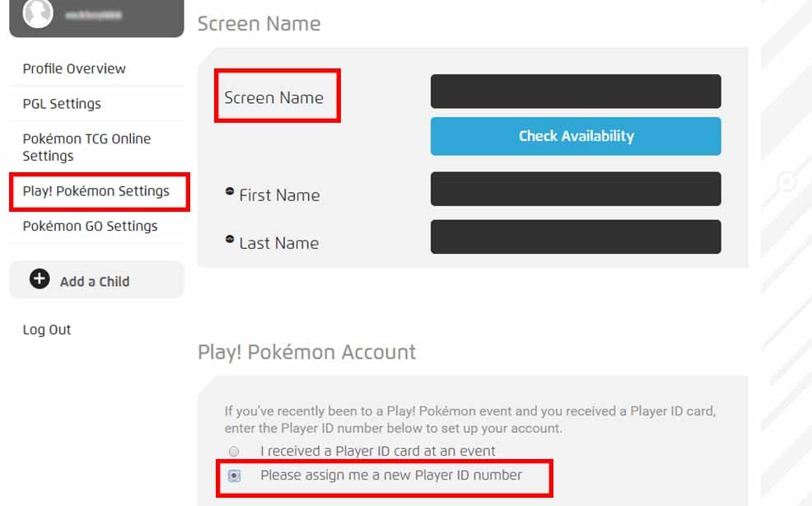
Task: Focus the Screen Name input field
Action: click(576, 91)
